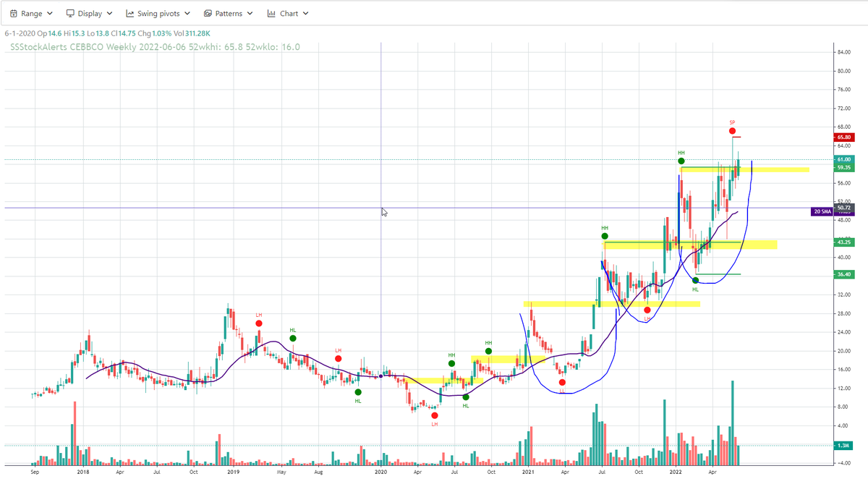This screenshot has height=479, width=868.
Task: Click the Cl 14.75 close price readout
Action: tap(124, 33)
